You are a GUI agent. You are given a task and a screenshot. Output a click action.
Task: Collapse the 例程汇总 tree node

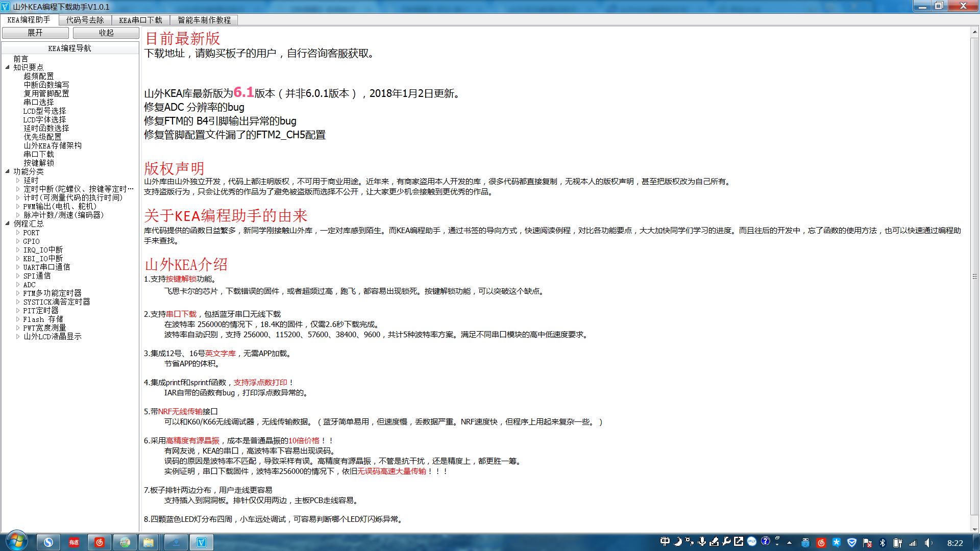click(8, 223)
